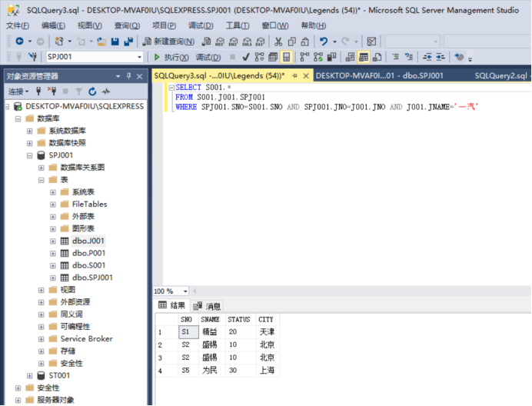Uncomment the selected lines icon
Screen dimensions: 532x406
coord(409,57)
